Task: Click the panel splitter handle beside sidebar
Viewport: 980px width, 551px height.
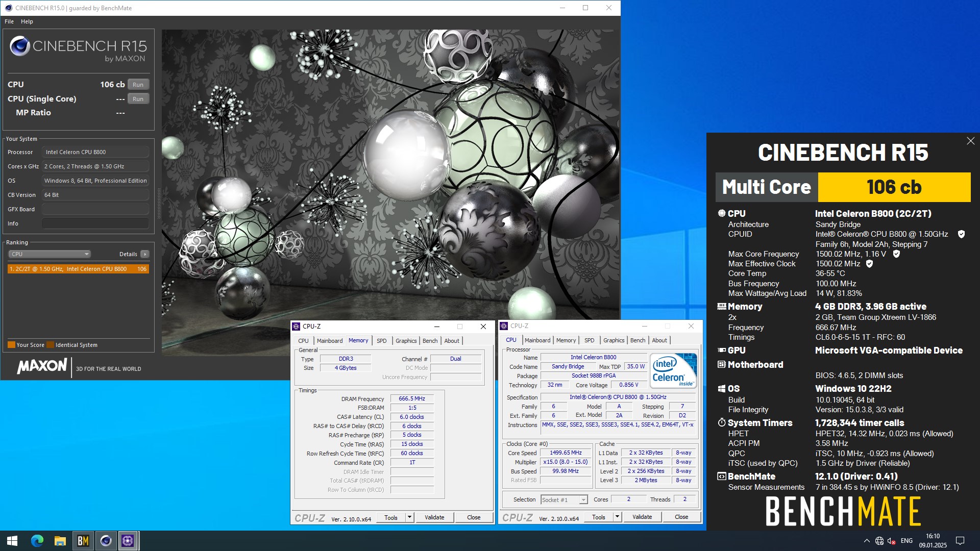Action: pyautogui.click(x=159, y=204)
